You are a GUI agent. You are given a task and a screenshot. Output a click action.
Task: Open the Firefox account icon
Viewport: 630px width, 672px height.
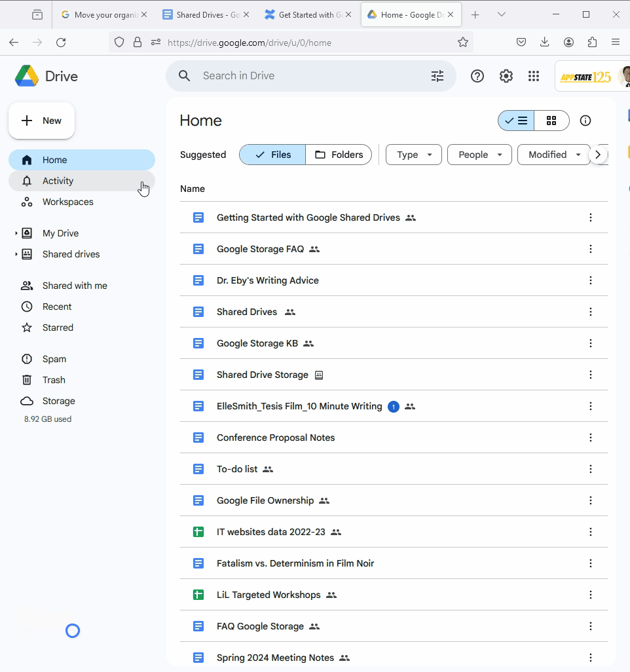pyautogui.click(x=568, y=42)
